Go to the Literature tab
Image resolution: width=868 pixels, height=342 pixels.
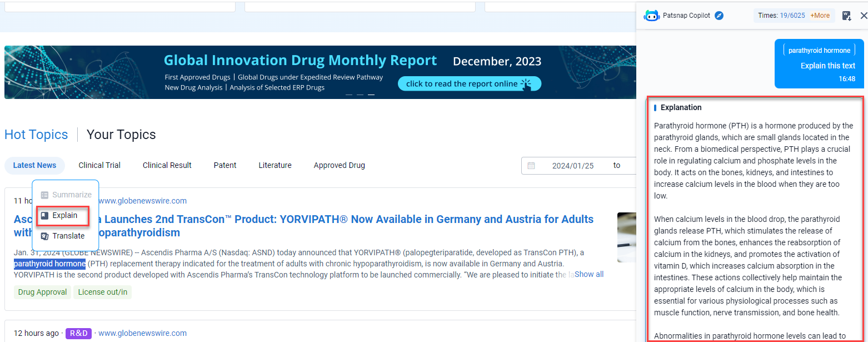coord(275,165)
